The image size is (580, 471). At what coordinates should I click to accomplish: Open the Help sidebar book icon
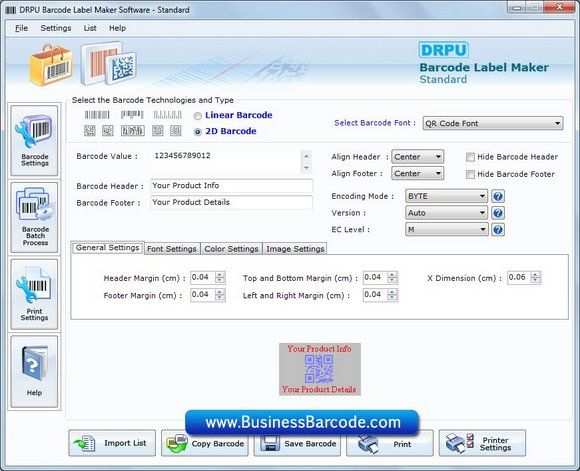[x=34, y=371]
